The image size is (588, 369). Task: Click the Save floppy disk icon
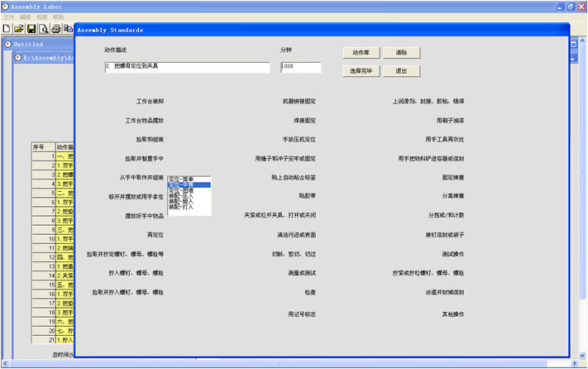31,29
